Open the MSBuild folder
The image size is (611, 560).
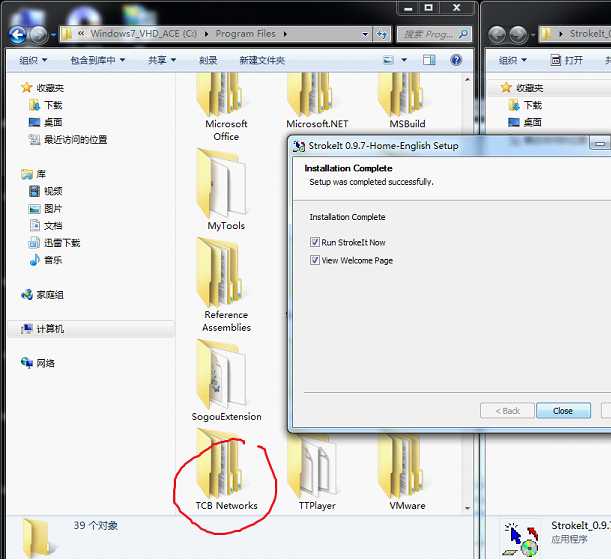coord(408,101)
